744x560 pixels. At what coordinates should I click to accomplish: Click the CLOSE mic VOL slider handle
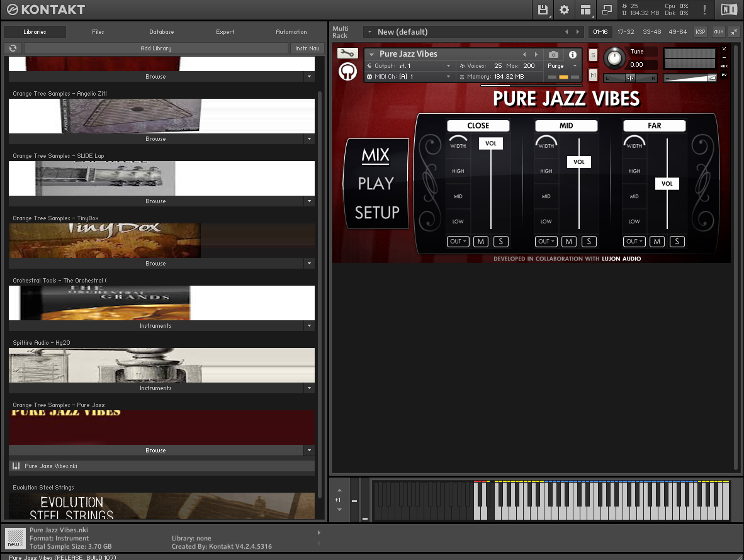pos(491,143)
